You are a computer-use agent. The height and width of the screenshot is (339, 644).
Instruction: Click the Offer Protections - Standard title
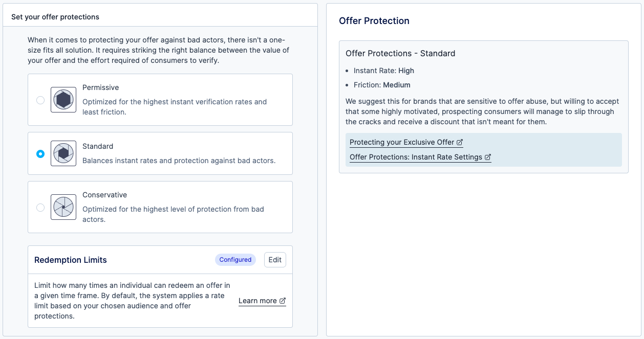point(400,53)
